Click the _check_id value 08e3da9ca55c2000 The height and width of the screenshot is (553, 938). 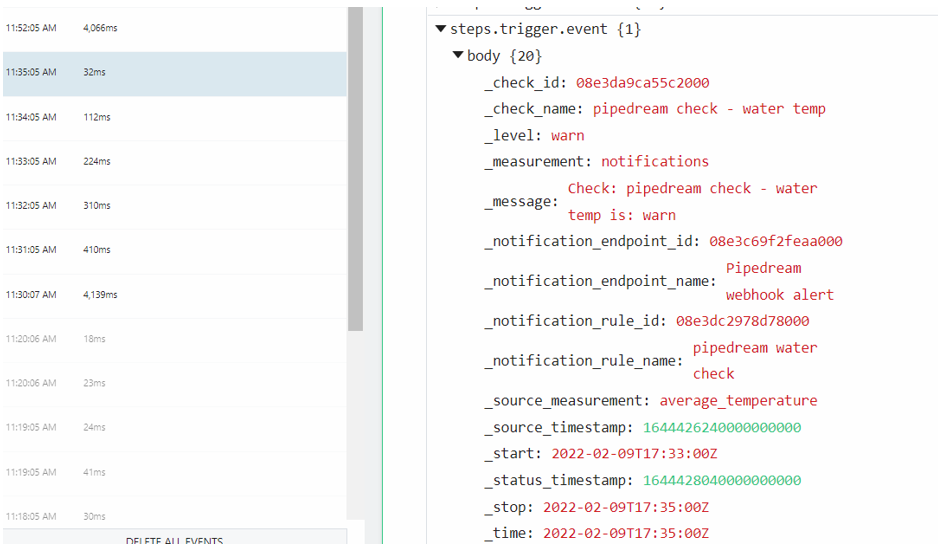pyautogui.click(x=642, y=83)
